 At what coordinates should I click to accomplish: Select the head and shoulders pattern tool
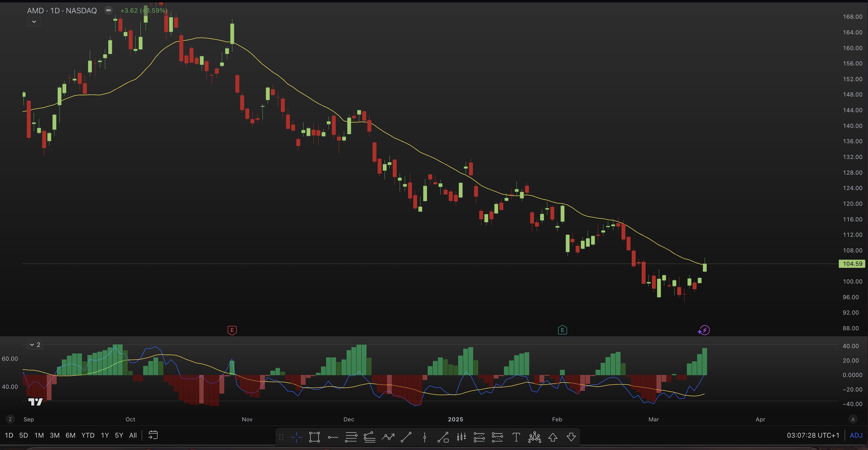(534, 437)
